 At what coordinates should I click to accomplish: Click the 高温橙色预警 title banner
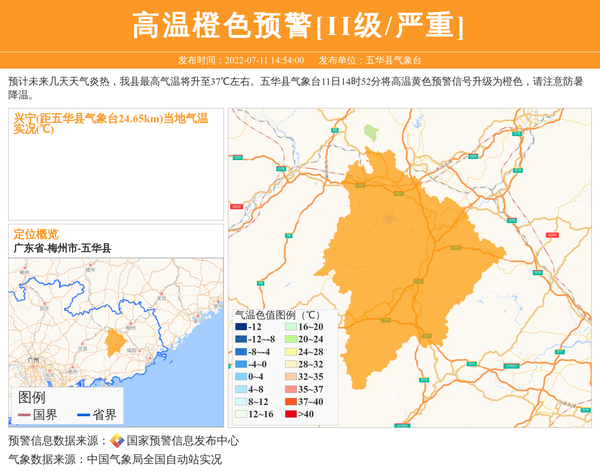299,26
